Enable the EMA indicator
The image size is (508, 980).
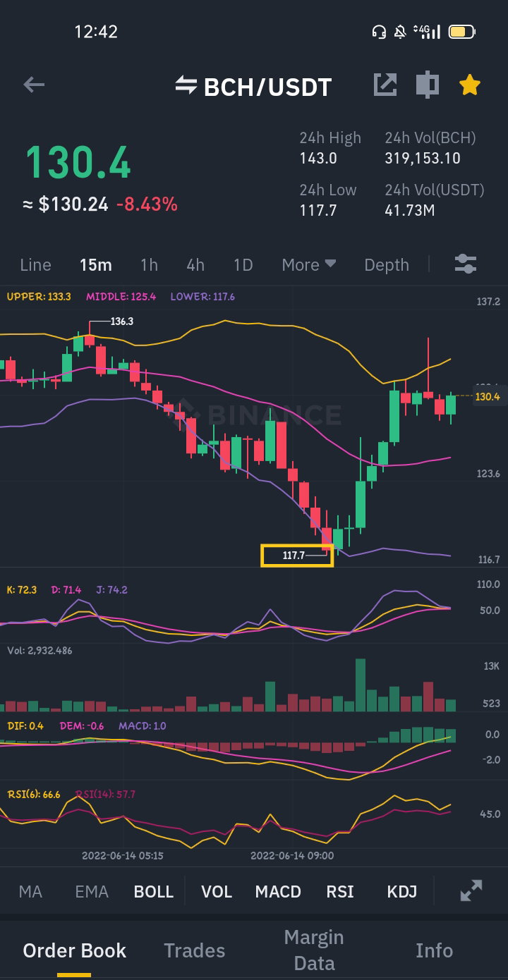(92, 891)
